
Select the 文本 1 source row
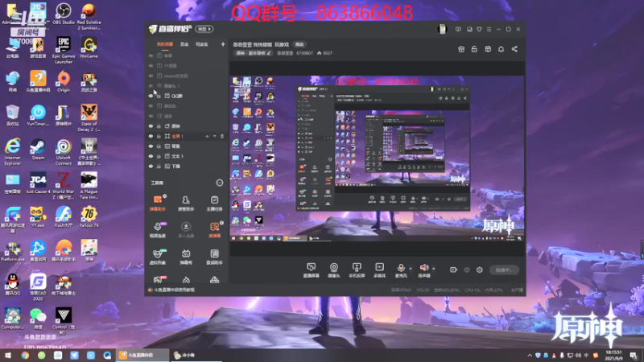click(x=187, y=156)
